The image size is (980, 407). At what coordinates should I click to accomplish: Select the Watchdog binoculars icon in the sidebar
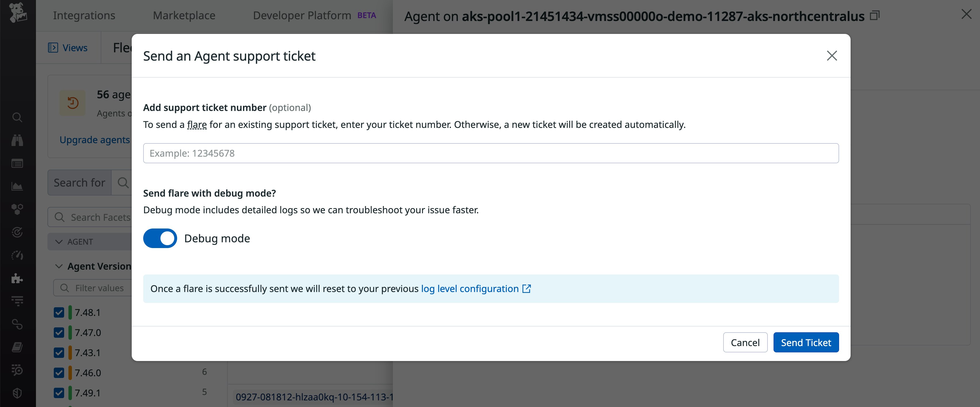(x=18, y=140)
